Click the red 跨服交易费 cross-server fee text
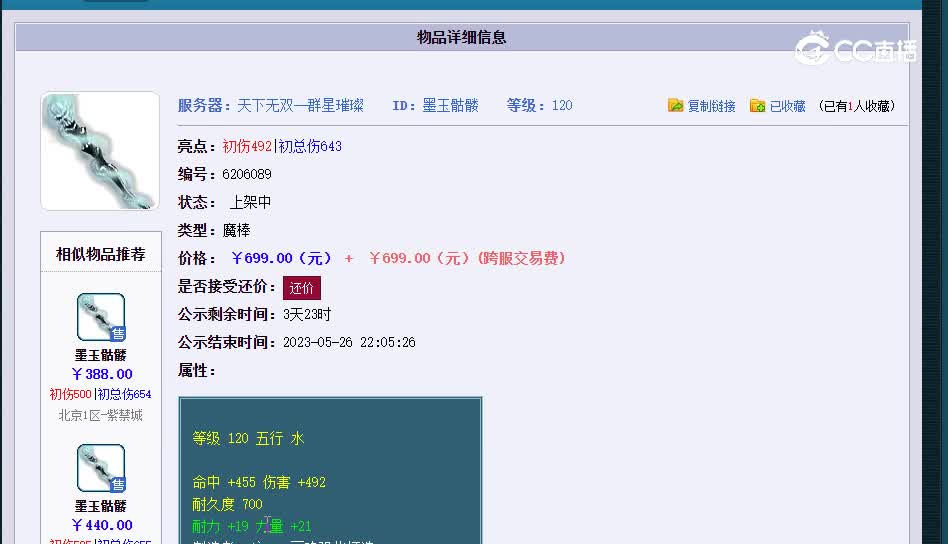Viewport: 948px width, 544px height. (x=521, y=258)
